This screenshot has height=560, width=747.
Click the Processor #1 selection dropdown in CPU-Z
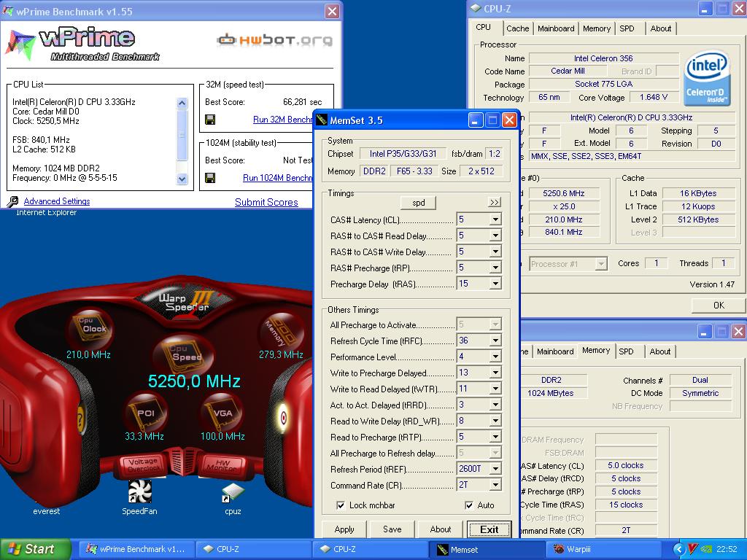tap(568, 263)
